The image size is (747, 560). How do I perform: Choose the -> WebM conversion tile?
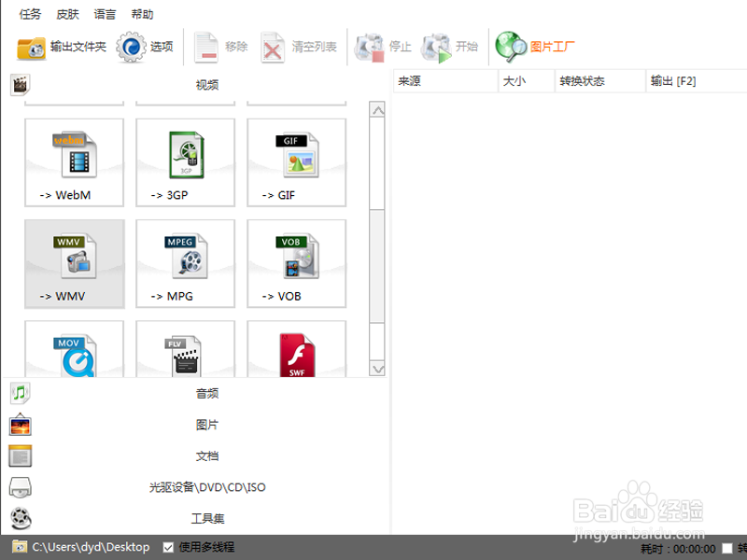[x=74, y=162]
